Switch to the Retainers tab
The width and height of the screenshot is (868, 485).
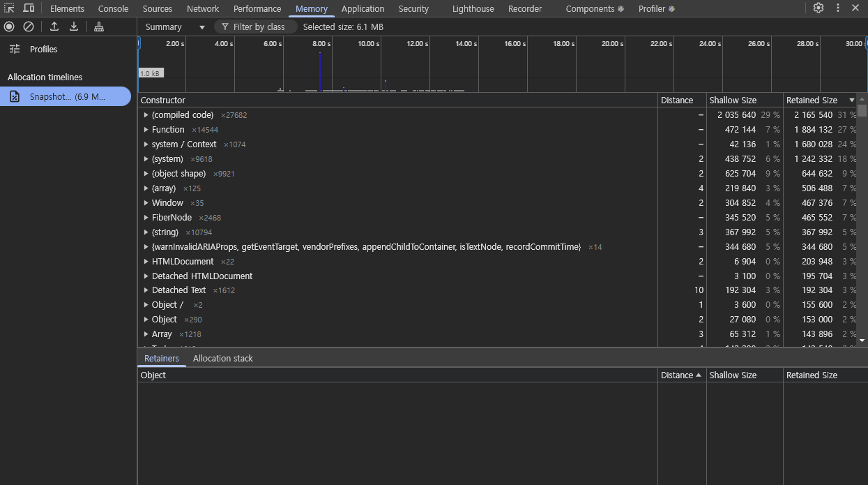(x=162, y=359)
